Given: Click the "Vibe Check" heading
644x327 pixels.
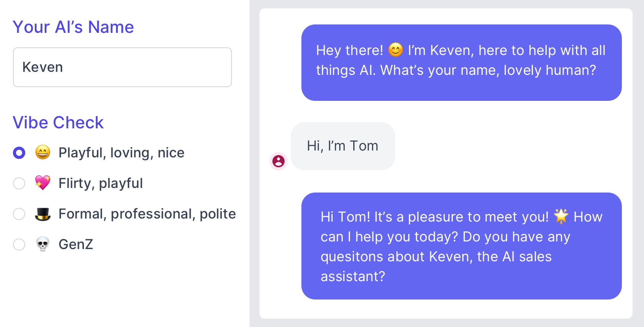Looking at the screenshot, I should [58, 123].
